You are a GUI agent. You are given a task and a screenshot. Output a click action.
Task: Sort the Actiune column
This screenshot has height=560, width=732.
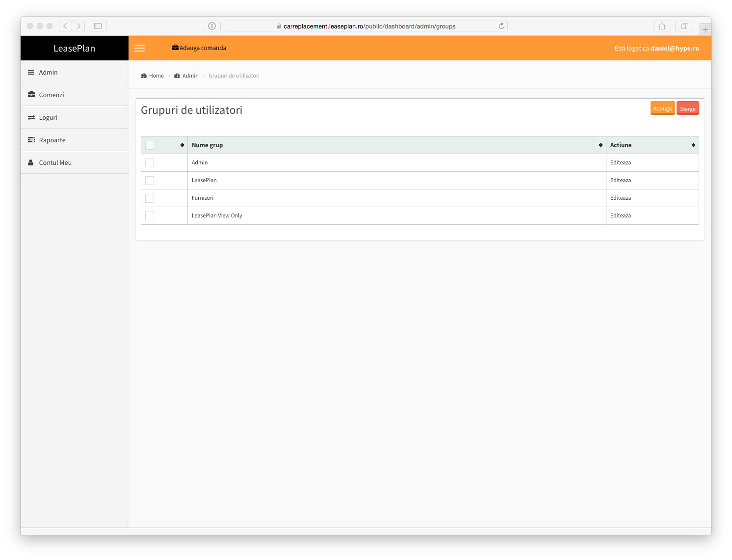point(693,145)
